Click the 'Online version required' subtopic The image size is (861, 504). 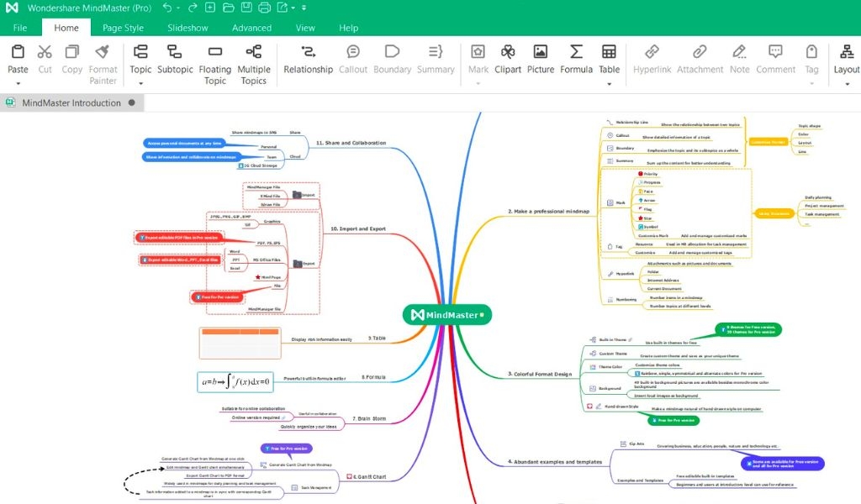(256, 417)
